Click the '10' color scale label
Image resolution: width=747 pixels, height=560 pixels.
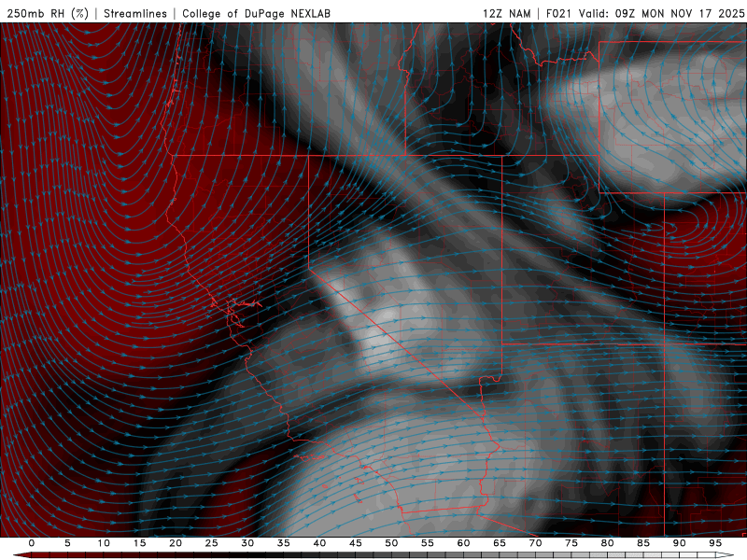point(104,543)
